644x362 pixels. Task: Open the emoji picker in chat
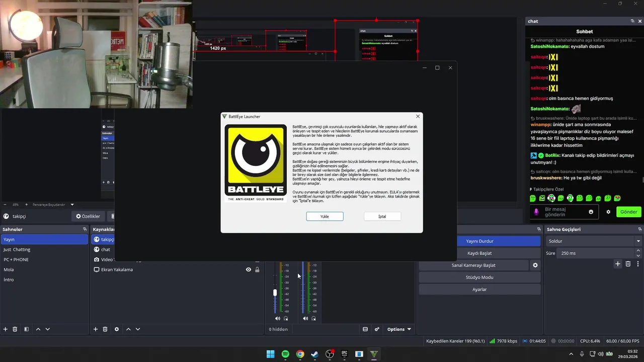click(x=591, y=212)
